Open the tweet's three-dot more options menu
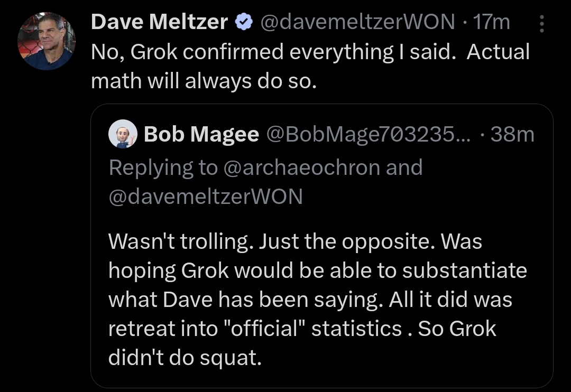 point(542,22)
